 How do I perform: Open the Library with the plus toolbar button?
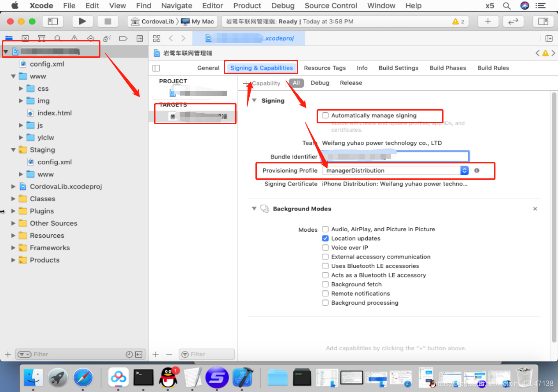pyautogui.click(x=488, y=21)
